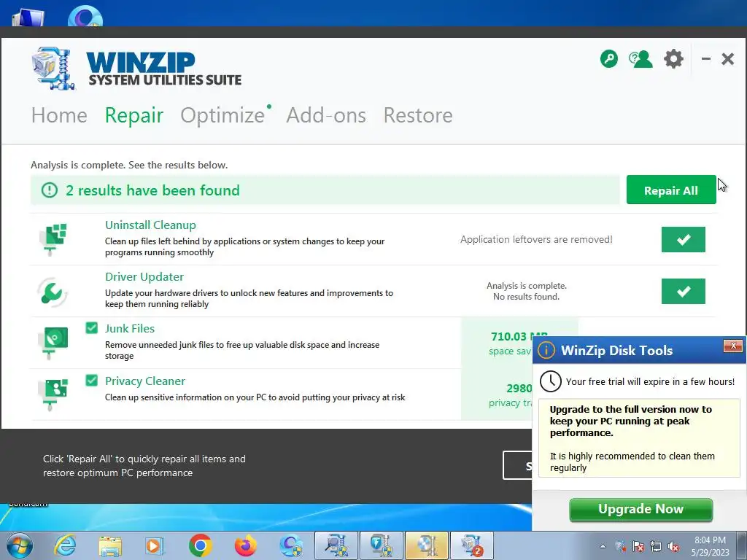Click 'Application leftovers are removed!' status
Screen dimensions: 747x560
[536, 239]
